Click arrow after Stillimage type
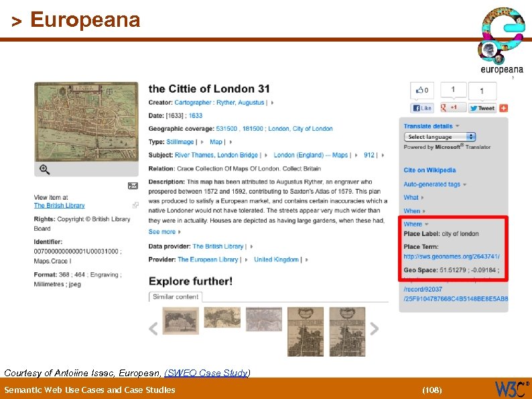The height and width of the screenshot is (399, 532). coord(202,142)
